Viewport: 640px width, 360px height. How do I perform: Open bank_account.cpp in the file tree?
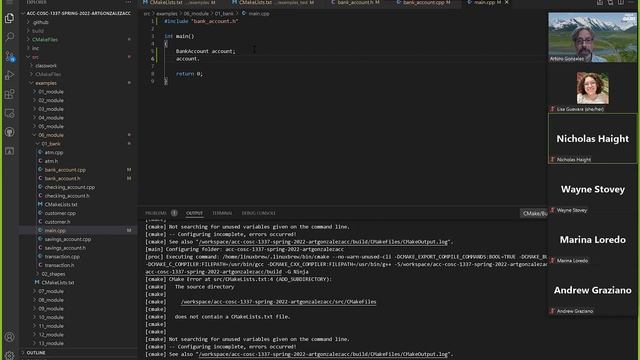coord(65,170)
